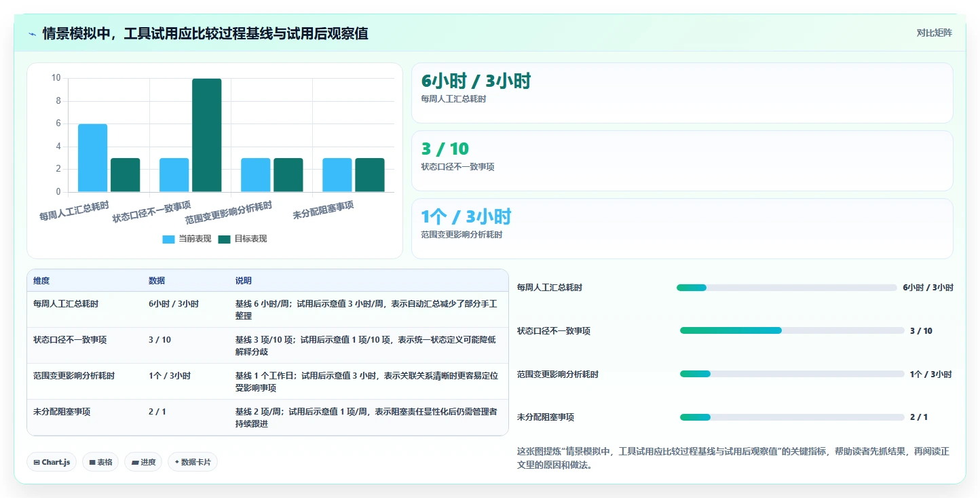Click the 数据卡片 tag chip
The height and width of the screenshot is (498, 980).
193,462
